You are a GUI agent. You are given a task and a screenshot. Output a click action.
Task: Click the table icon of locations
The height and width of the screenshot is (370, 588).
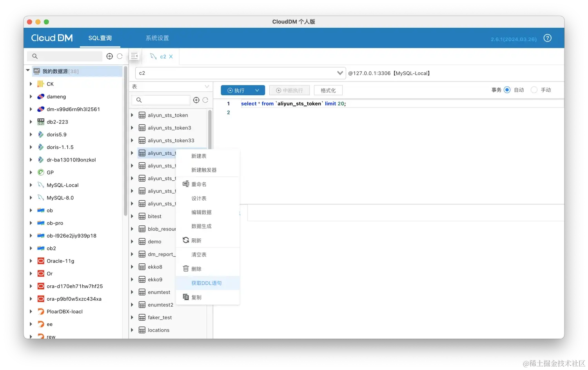[x=142, y=330]
